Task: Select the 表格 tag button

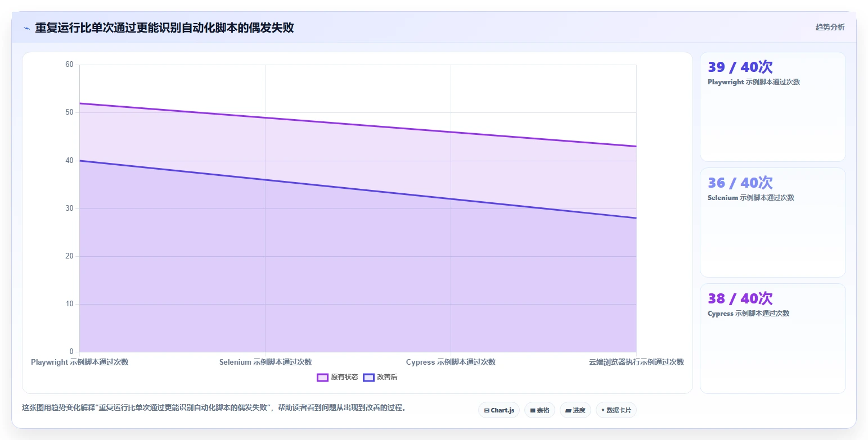Action: coord(539,410)
